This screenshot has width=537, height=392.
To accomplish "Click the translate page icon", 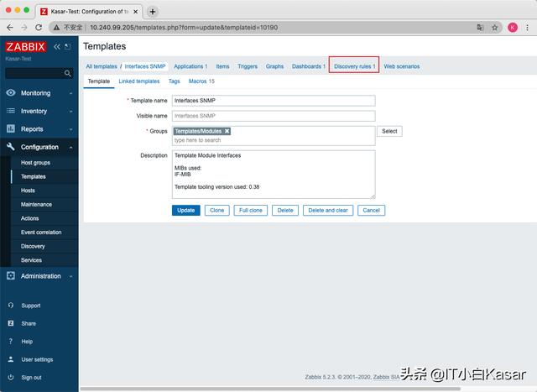I will click(x=480, y=28).
